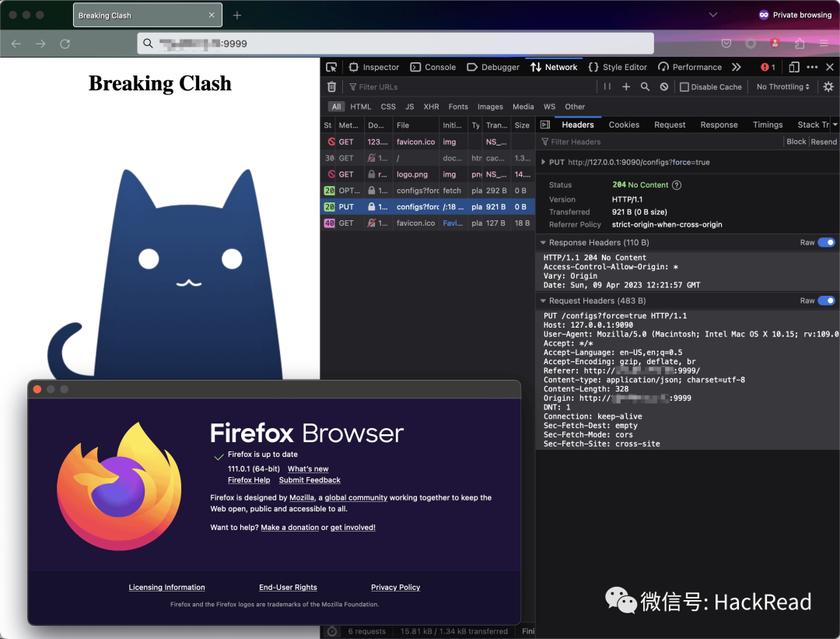Select the Network panel tab

554,67
